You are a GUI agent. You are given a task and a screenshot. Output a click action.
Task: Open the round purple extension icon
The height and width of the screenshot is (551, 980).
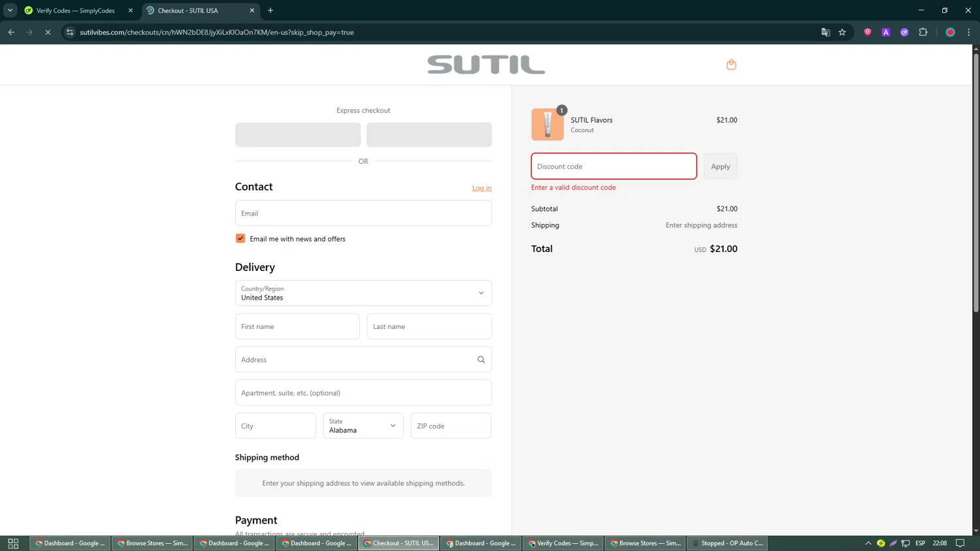point(904,32)
